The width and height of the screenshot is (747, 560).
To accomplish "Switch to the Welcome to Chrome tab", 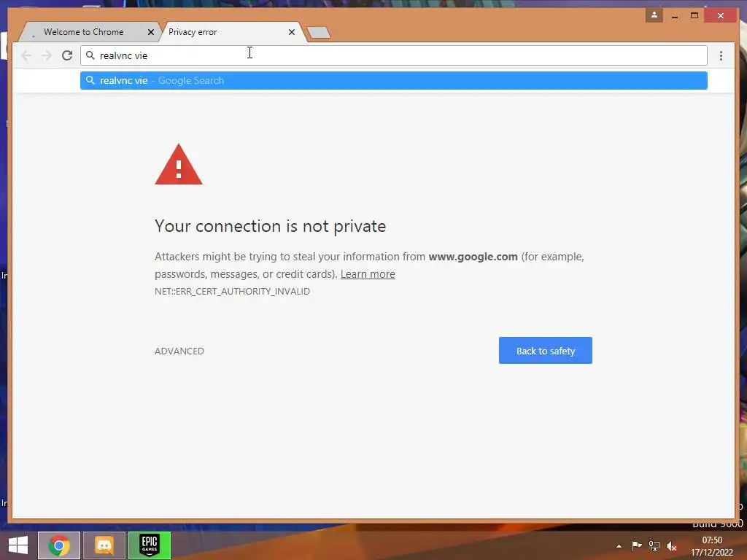I will 83,32.
